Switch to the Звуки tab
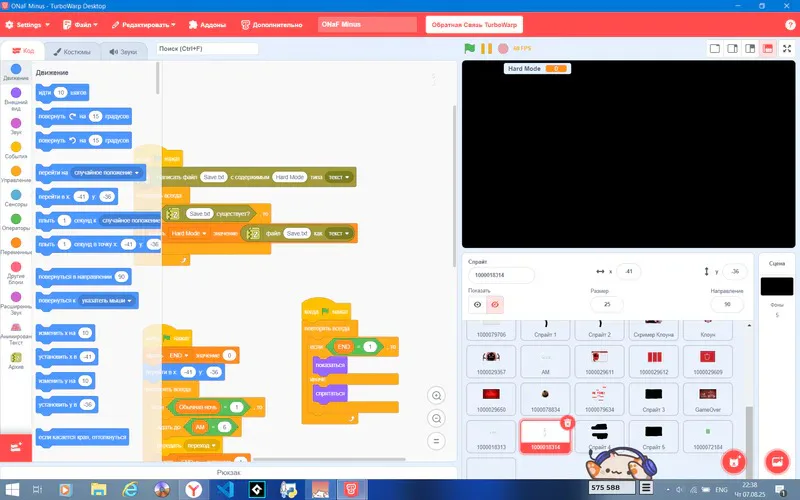The width and height of the screenshot is (800, 500). 123,52
